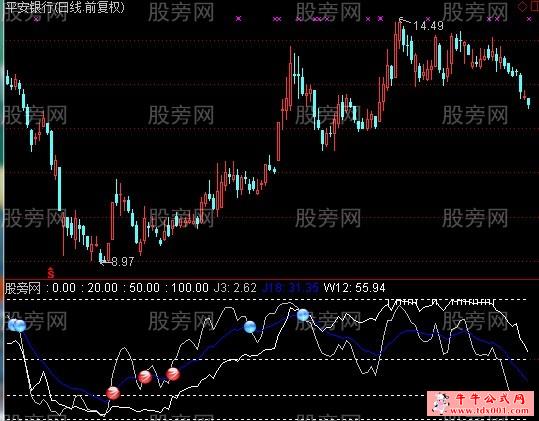Viewport: 539px width, 421px height.
Task: Select the rightmost red ball signal
Action: [x=173, y=374]
